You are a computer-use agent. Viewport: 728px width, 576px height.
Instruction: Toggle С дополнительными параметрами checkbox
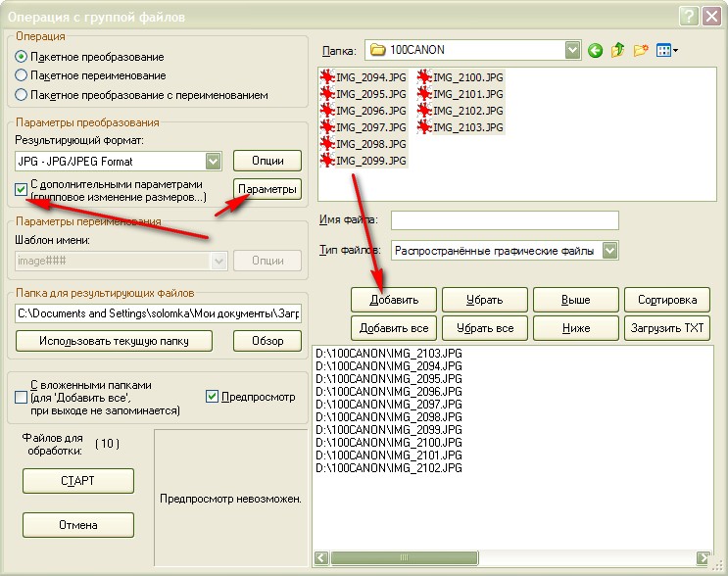(x=22, y=188)
